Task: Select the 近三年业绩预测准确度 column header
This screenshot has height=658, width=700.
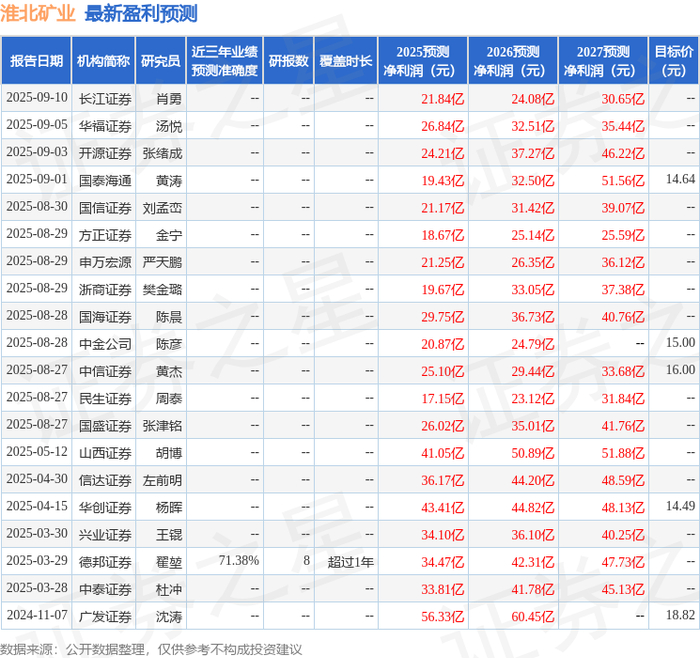Action: pyautogui.click(x=225, y=61)
